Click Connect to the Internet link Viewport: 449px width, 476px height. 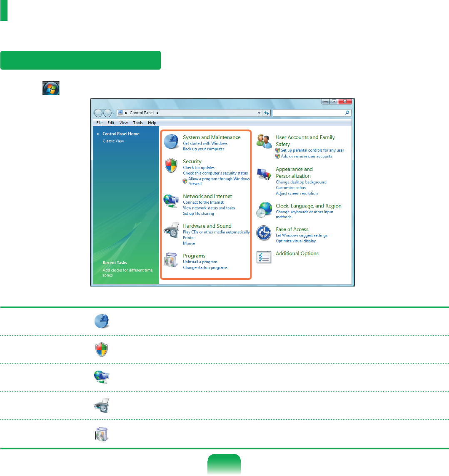[203, 202]
